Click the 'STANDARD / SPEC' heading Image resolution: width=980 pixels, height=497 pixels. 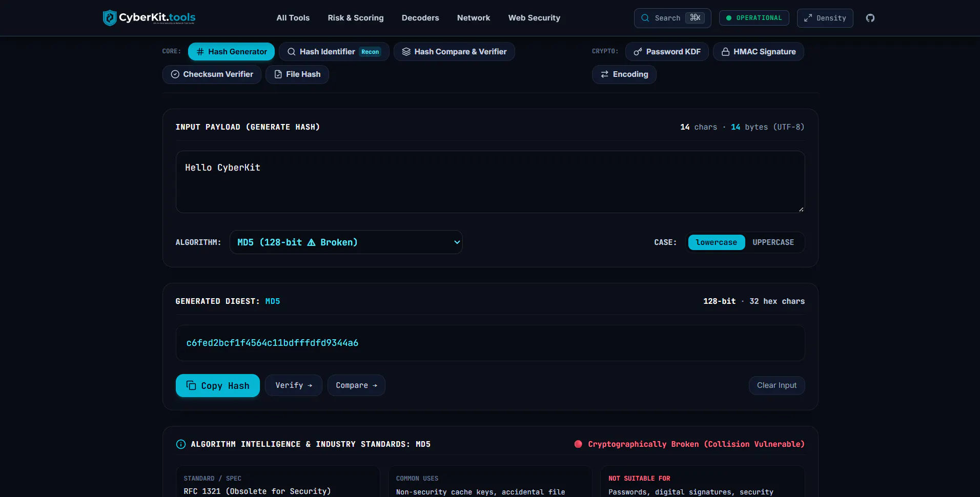[x=212, y=479]
